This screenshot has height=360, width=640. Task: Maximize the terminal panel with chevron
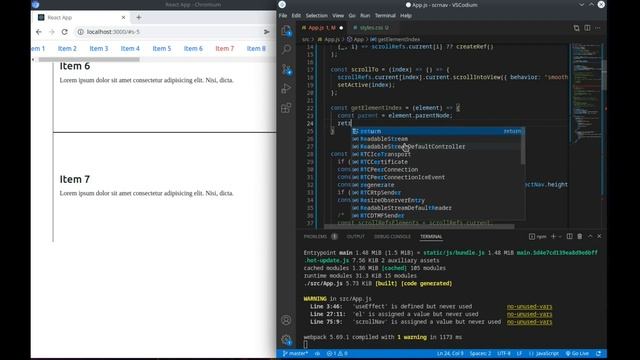point(590,236)
